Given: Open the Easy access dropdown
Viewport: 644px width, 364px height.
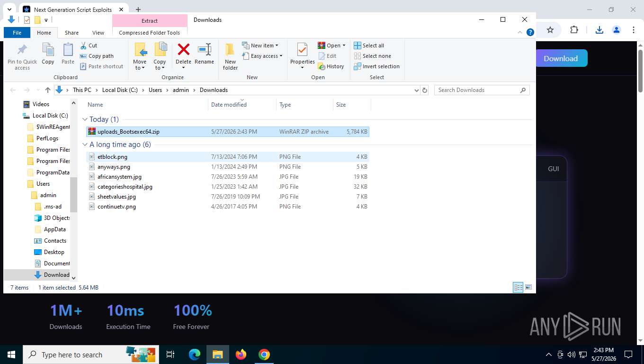Looking at the screenshot, I should click(262, 56).
